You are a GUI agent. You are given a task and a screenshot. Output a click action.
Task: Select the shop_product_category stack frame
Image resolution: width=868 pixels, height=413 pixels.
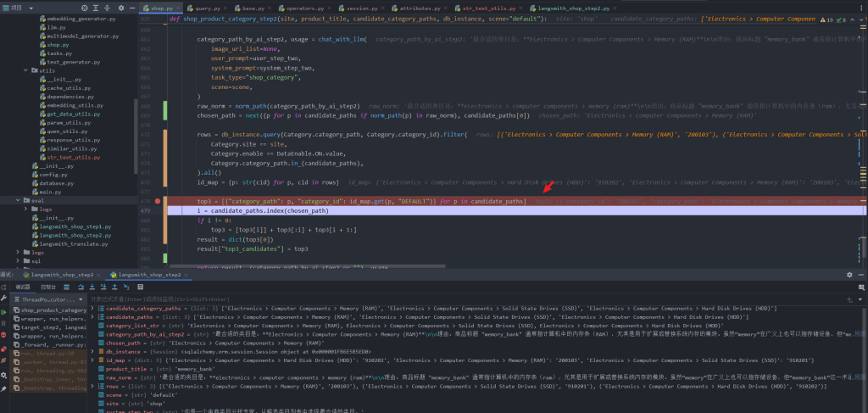pos(51,310)
